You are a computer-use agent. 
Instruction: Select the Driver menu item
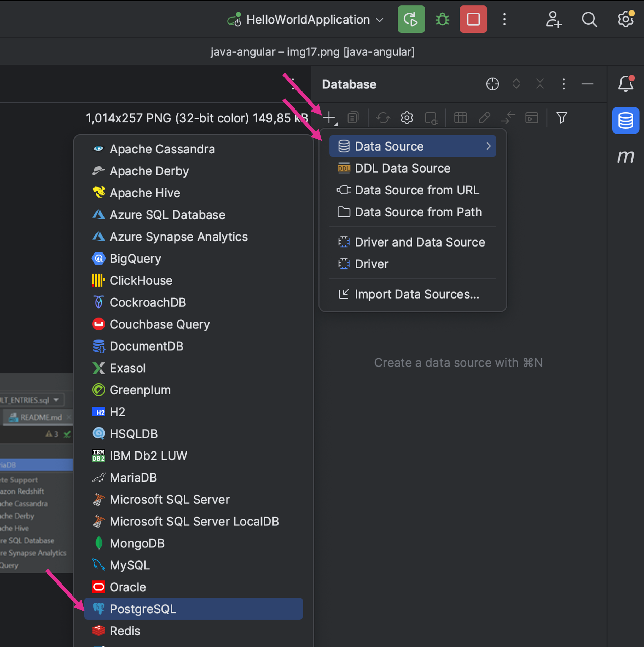pyautogui.click(x=412, y=264)
